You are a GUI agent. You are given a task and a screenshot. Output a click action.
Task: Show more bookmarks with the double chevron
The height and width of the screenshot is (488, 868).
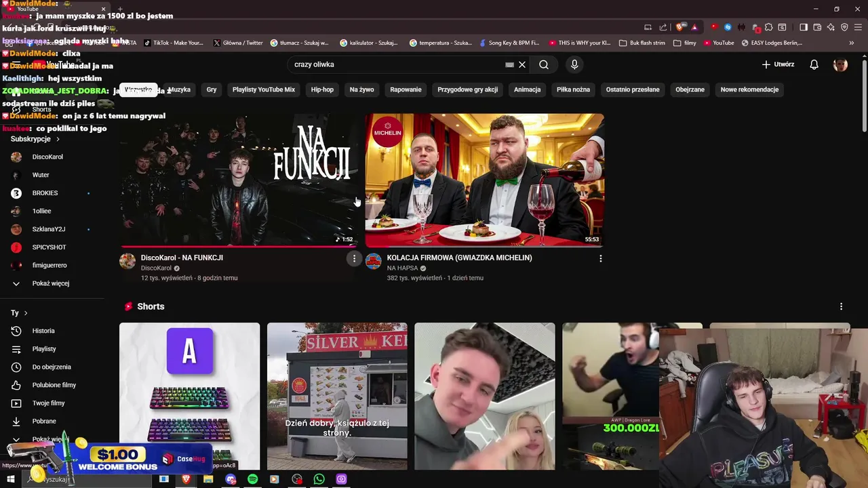851,43
